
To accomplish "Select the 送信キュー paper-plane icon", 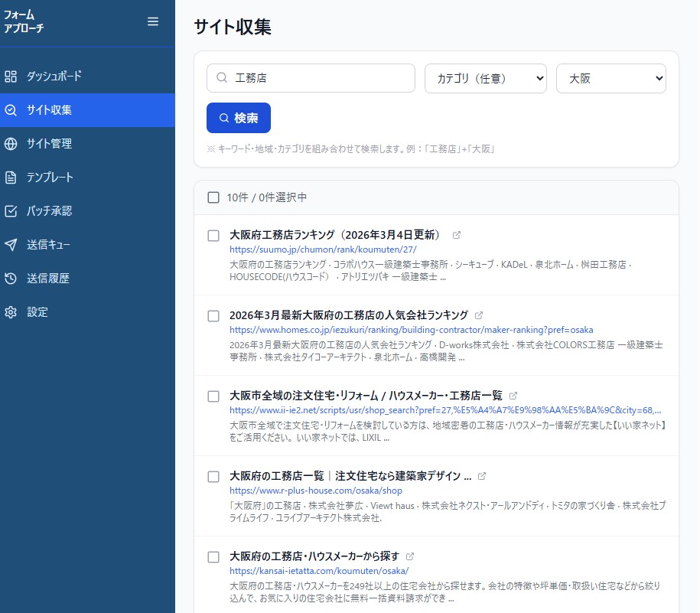I will pos(11,244).
